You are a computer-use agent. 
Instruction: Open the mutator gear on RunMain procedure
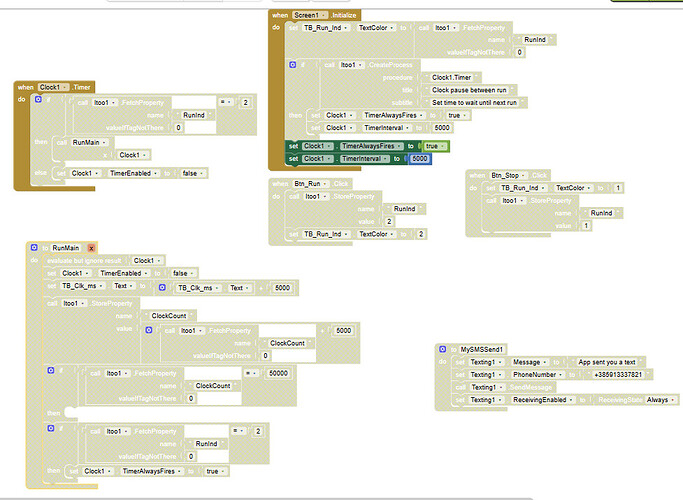click(34, 247)
